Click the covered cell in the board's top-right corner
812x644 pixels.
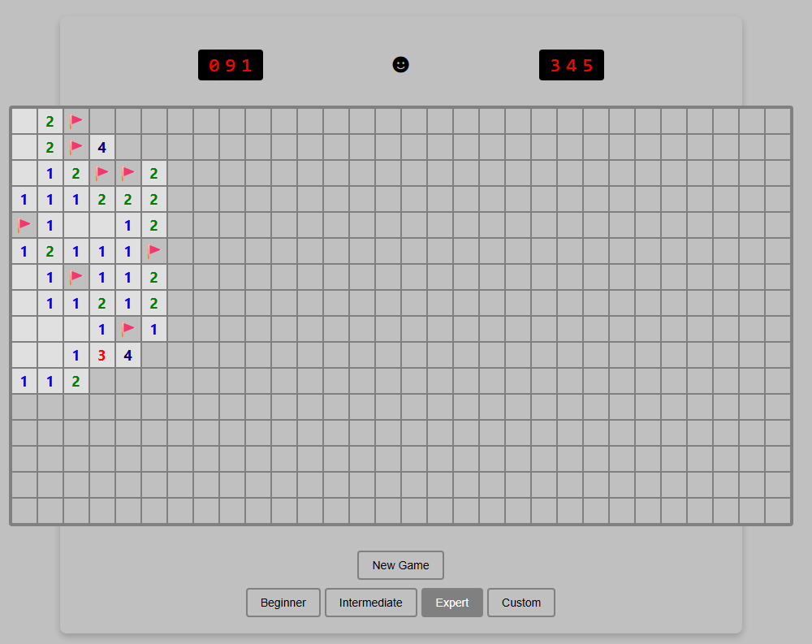click(x=778, y=121)
